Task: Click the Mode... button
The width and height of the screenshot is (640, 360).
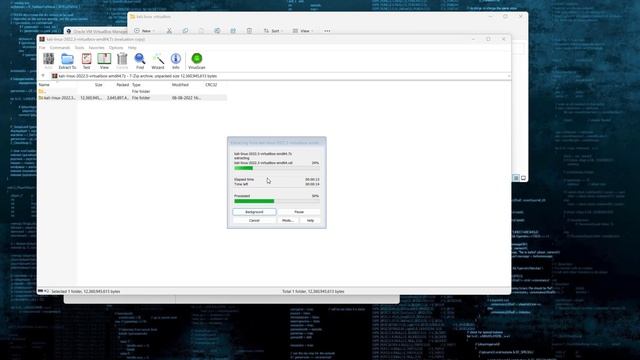Action: pyautogui.click(x=288, y=220)
